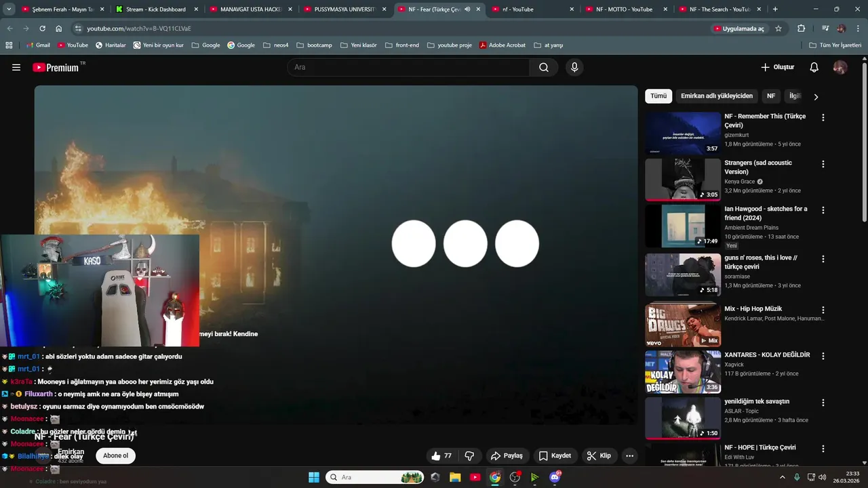
Task: Click the Abone ol subscribe button
Action: tap(115, 455)
